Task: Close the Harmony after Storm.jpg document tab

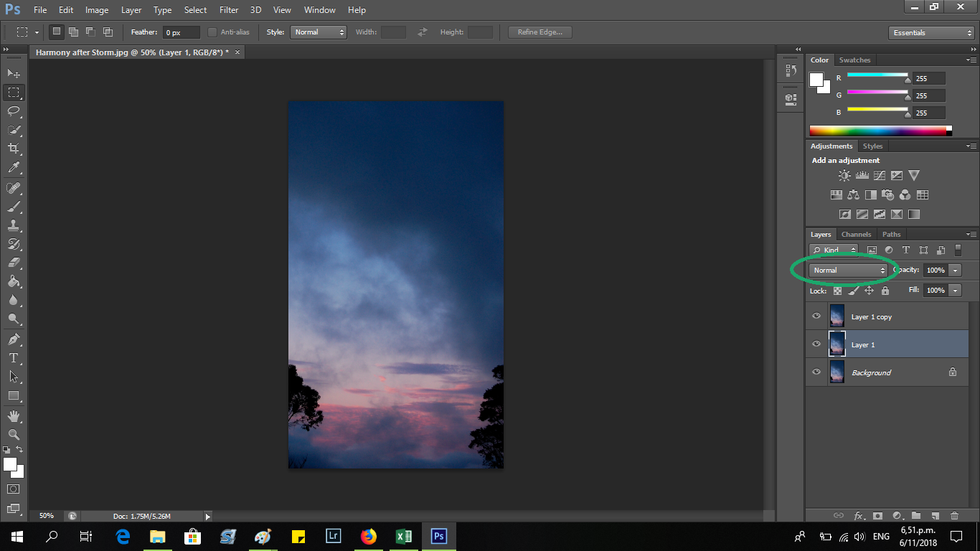Action: 237,52
